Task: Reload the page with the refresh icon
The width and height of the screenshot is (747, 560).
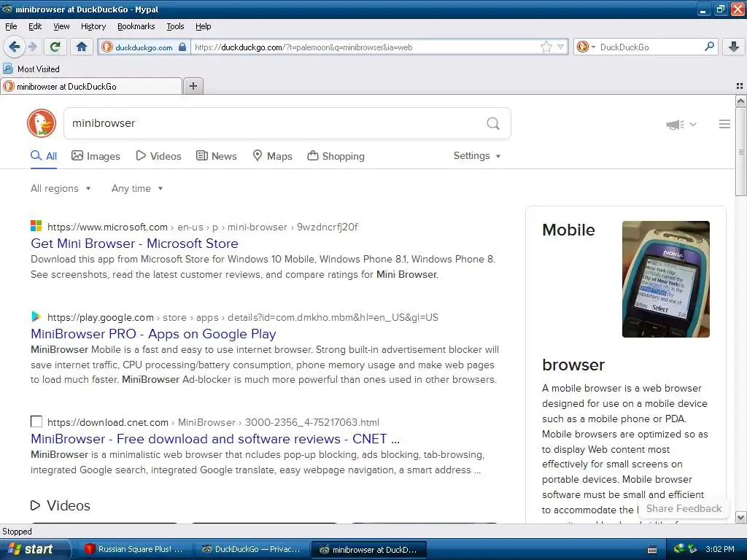Action: (x=55, y=47)
